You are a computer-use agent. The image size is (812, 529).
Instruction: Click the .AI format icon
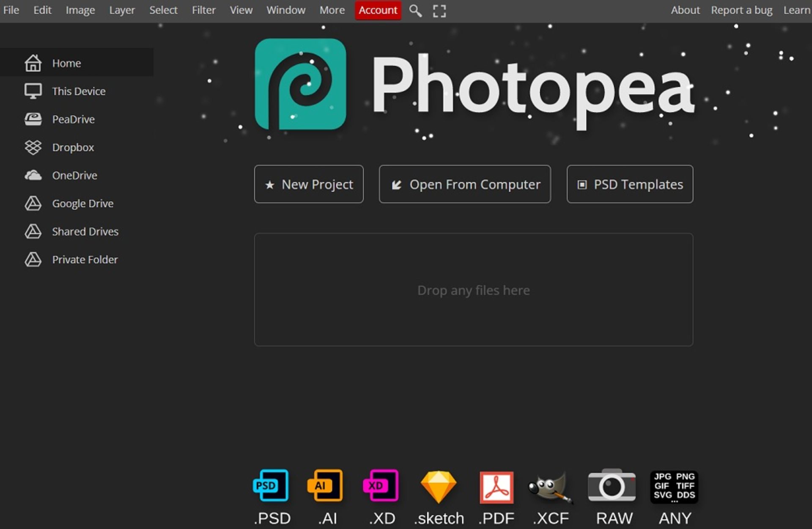(326, 486)
